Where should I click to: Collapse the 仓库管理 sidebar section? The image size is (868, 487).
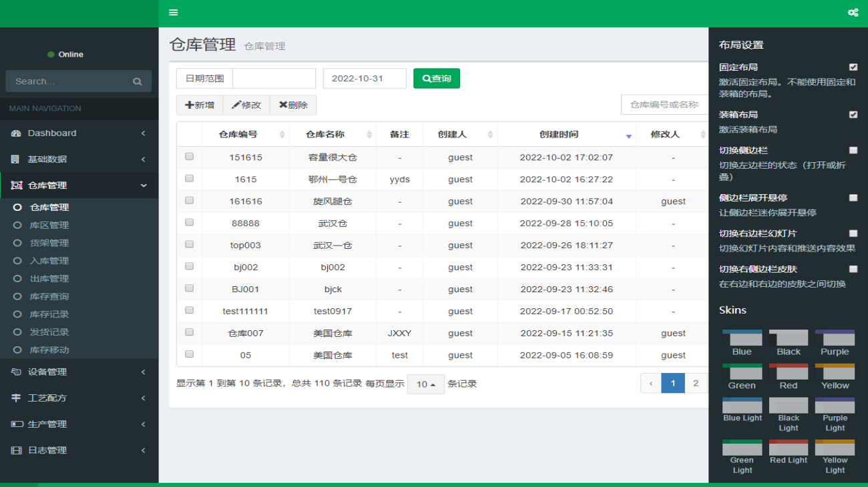point(143,185)
